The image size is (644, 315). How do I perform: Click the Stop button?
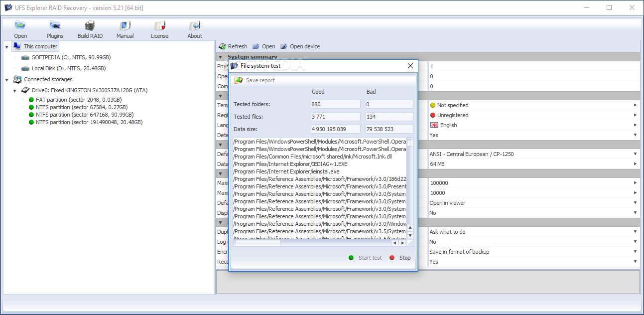(400, 258)
